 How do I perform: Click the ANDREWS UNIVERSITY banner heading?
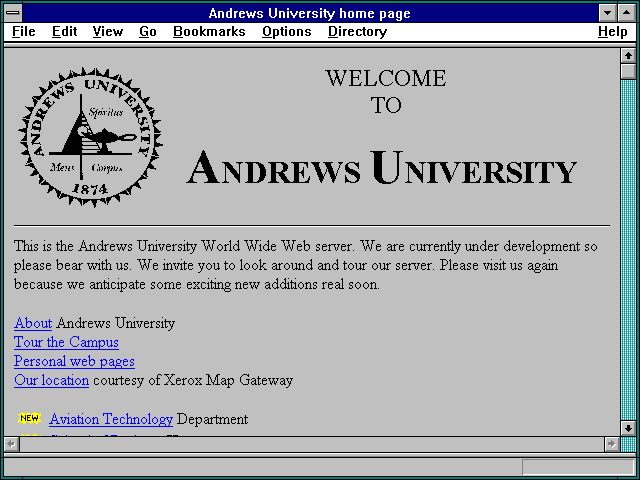[x=381, y=168]
